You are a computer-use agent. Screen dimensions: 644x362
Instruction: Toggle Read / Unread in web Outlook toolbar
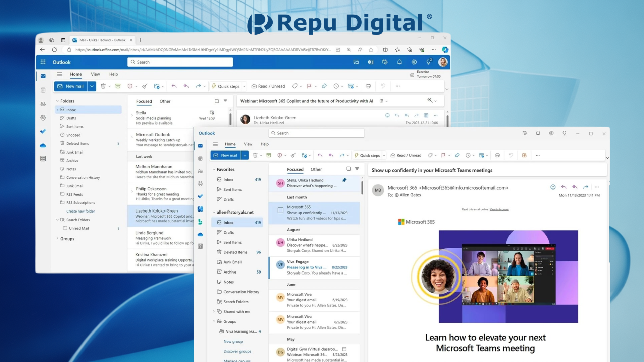(x=268, y=86)
